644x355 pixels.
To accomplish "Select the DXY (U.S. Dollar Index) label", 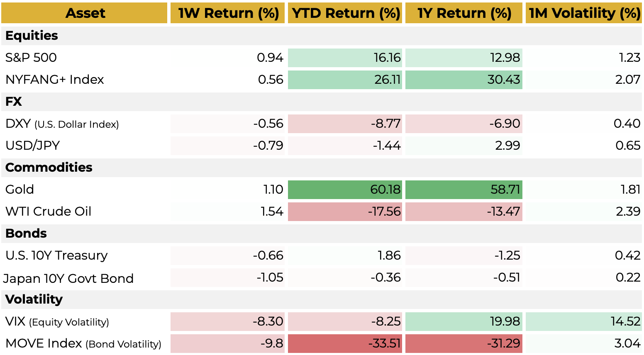I will tap(62, 124).
